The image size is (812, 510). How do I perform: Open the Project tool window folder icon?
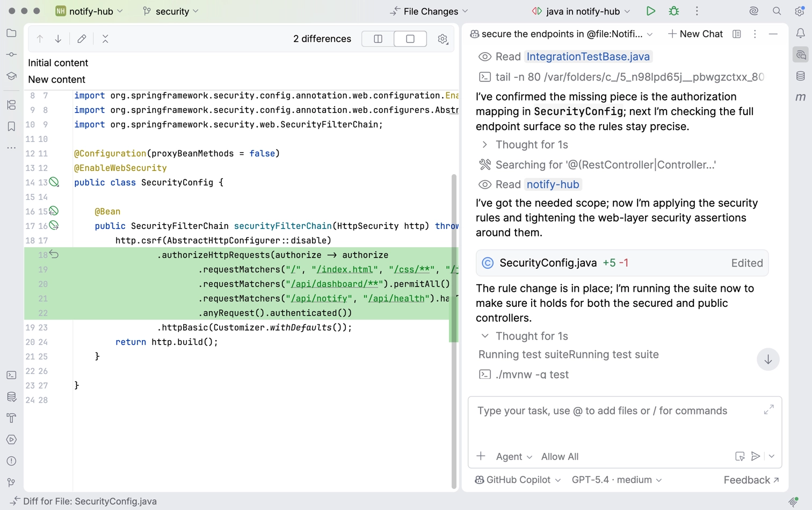tap(11, 33)
